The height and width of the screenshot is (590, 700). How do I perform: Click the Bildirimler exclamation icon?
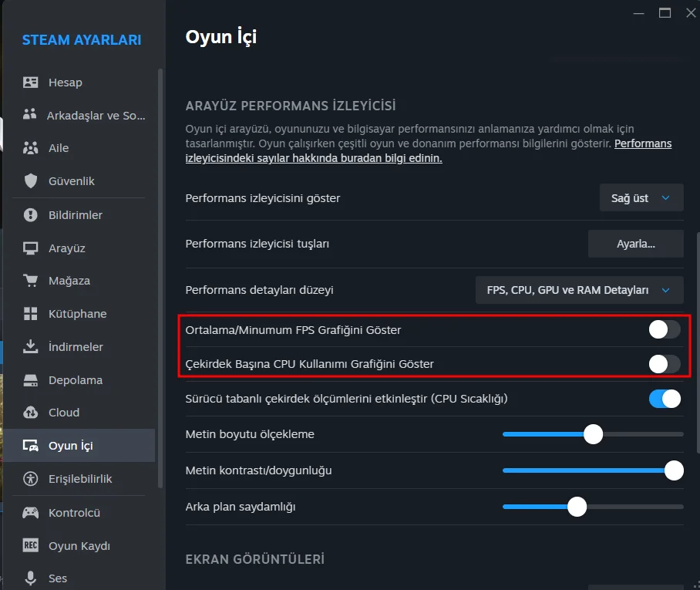point(30,215)
